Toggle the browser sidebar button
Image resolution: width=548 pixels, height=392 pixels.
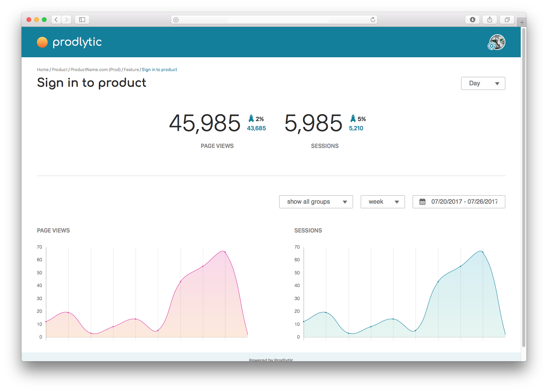tap(82, 20)
